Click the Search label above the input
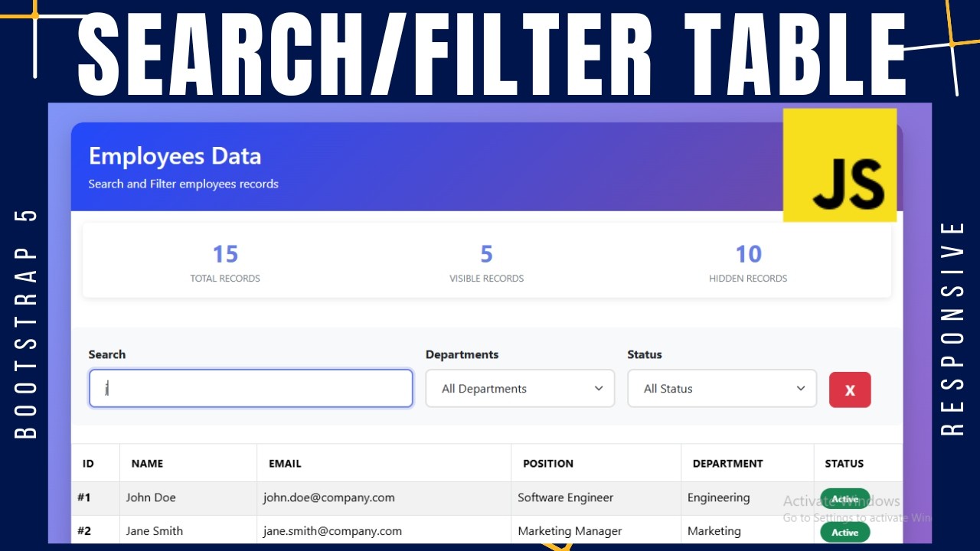 point(107,354)
